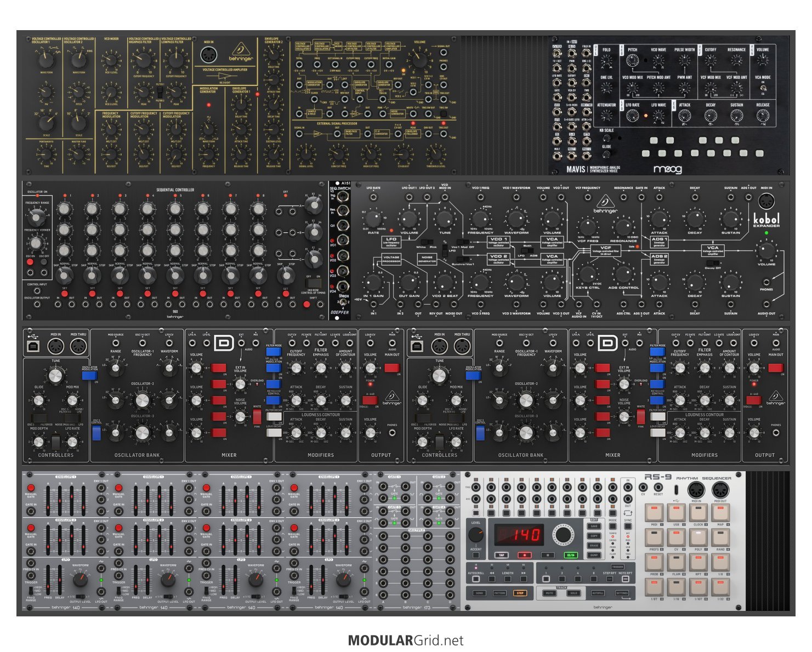
Task: Click the A151 Trig In jack
Action: tap(342, 196)
